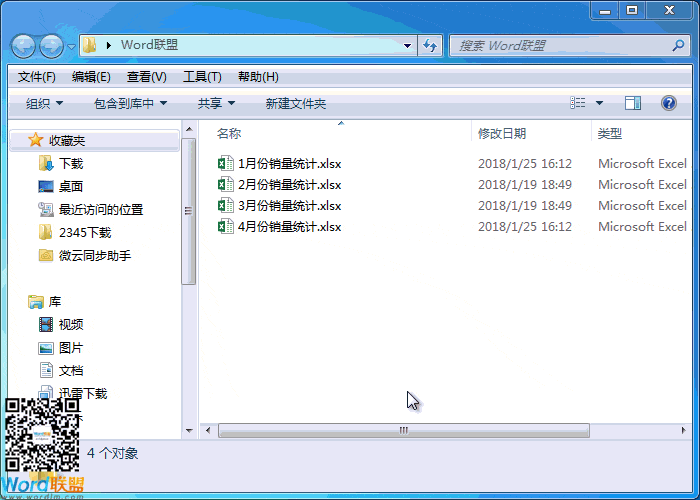Open the 查看(V) menu
Image resolution: width=700 pixels, height=500 pixels.
(146, 77)
